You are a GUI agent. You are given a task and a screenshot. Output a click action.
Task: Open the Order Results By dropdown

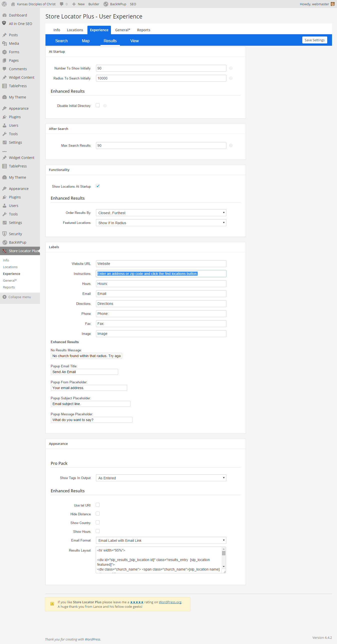click(x=161, y=213)
